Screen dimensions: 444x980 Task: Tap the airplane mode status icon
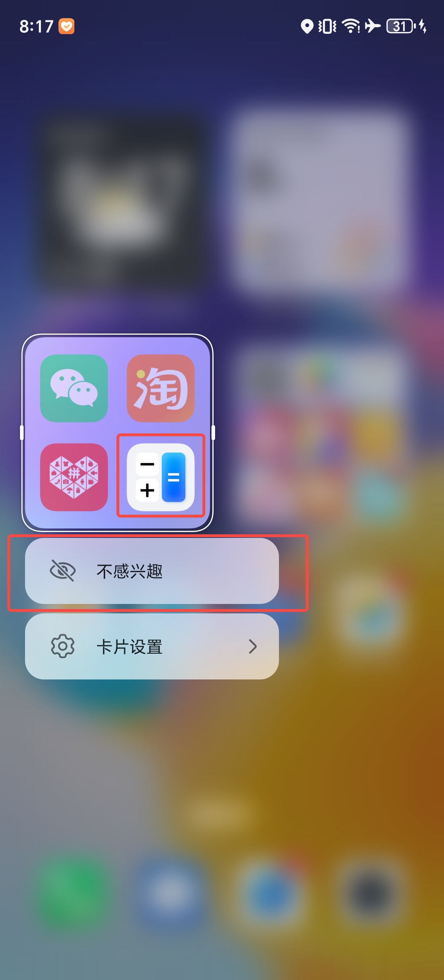[373, 26]
